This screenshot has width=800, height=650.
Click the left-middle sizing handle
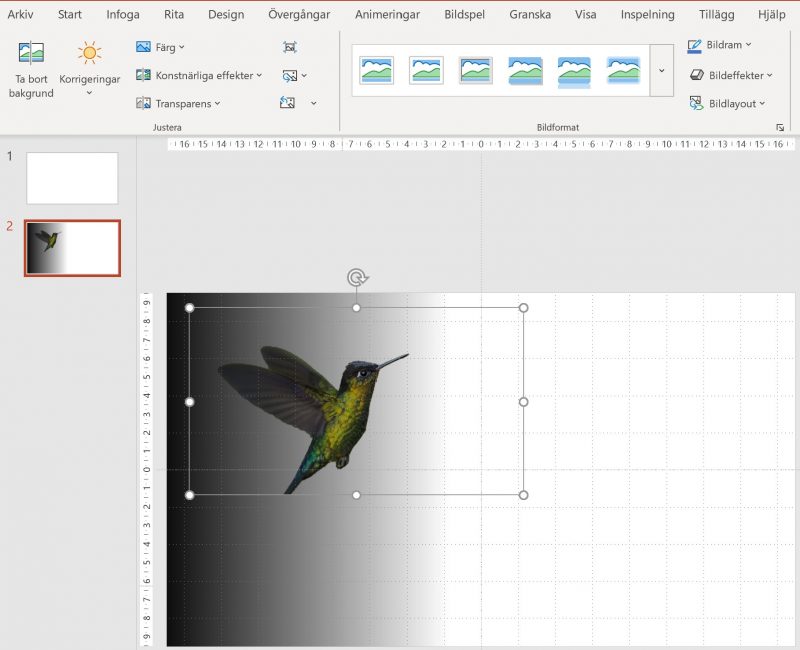click(189, 402)
